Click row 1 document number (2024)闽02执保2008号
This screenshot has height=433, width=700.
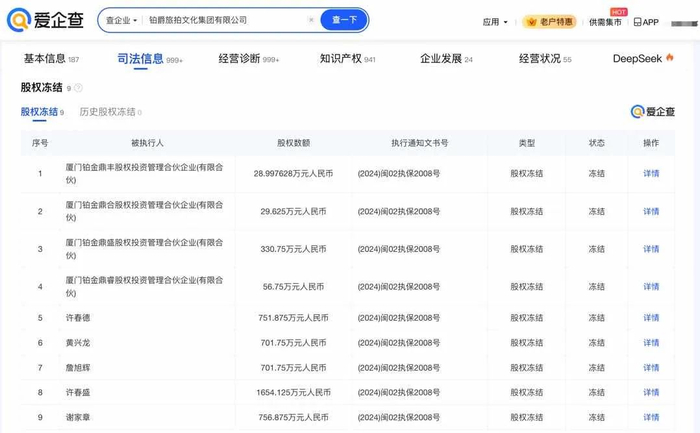399,174
